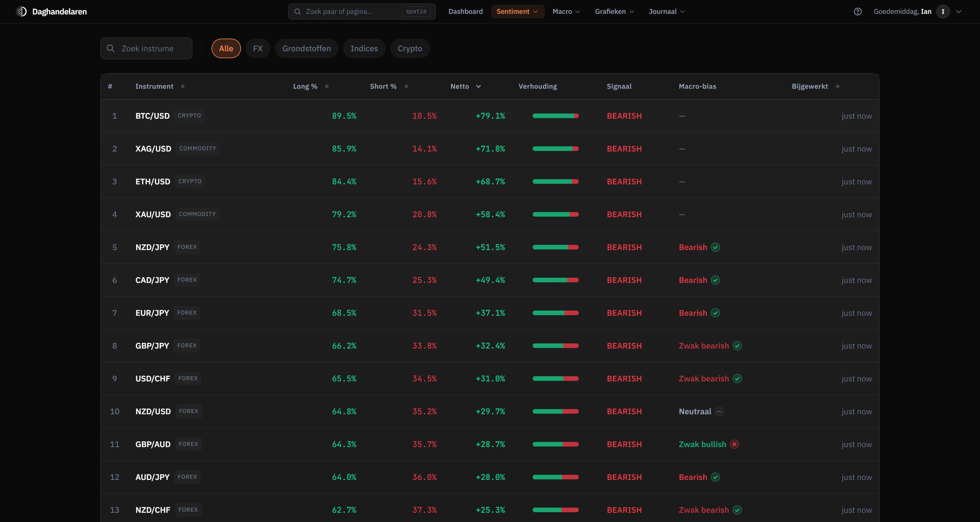Filter by Crypto
This screenshot has width=980, height=522.
tap(410, 48)
